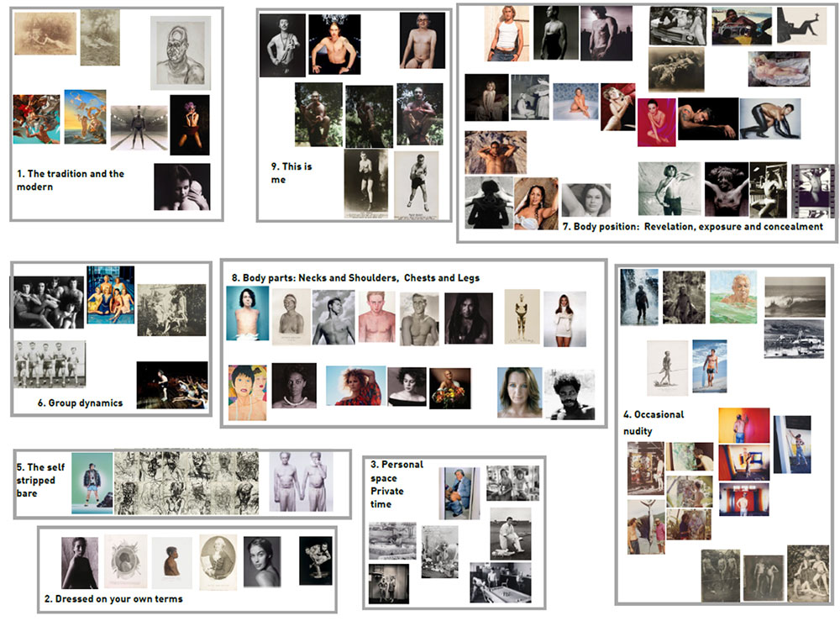Select the thumbnail with a boombox
This screenshot has height=621, width=840.
point(742,26)
